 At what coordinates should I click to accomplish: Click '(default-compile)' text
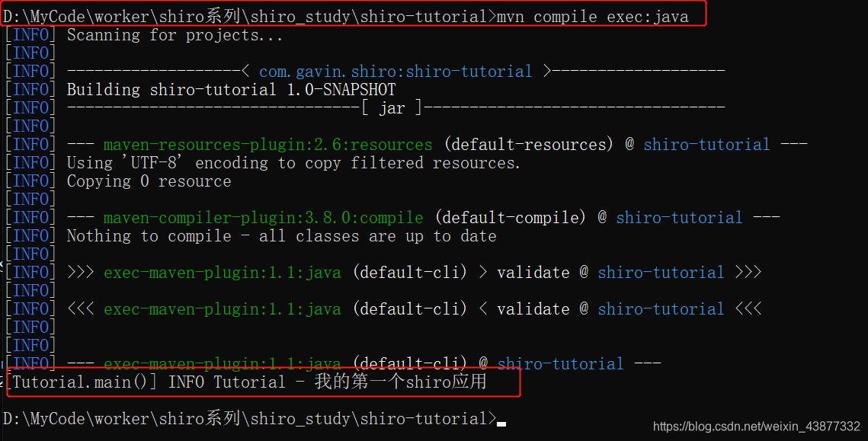(x=511, y=218)
